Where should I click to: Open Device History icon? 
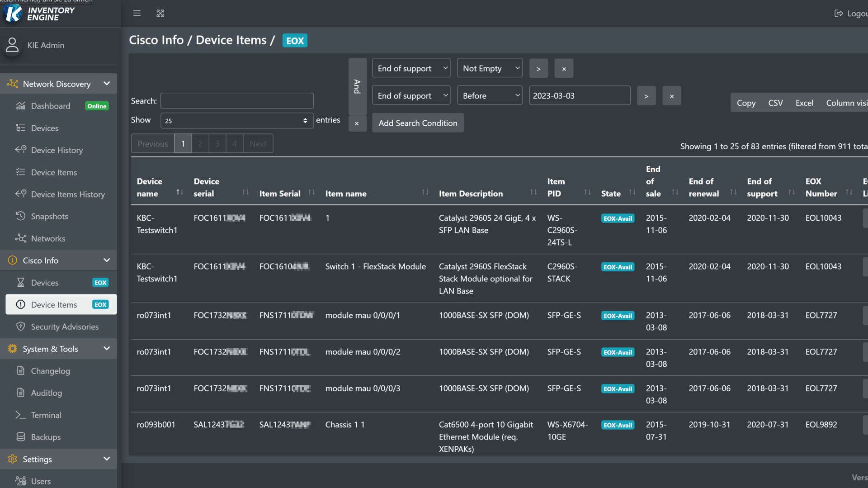pos(21,150)
